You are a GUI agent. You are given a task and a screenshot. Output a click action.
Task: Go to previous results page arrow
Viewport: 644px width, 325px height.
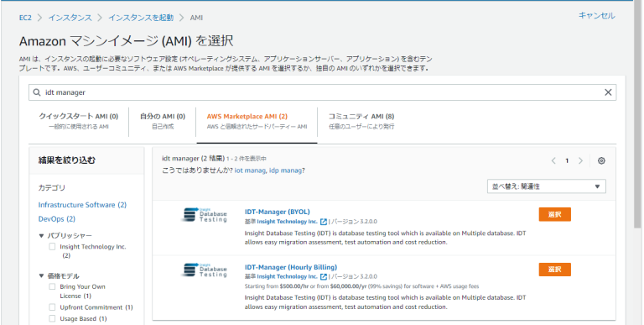(553, 161)
